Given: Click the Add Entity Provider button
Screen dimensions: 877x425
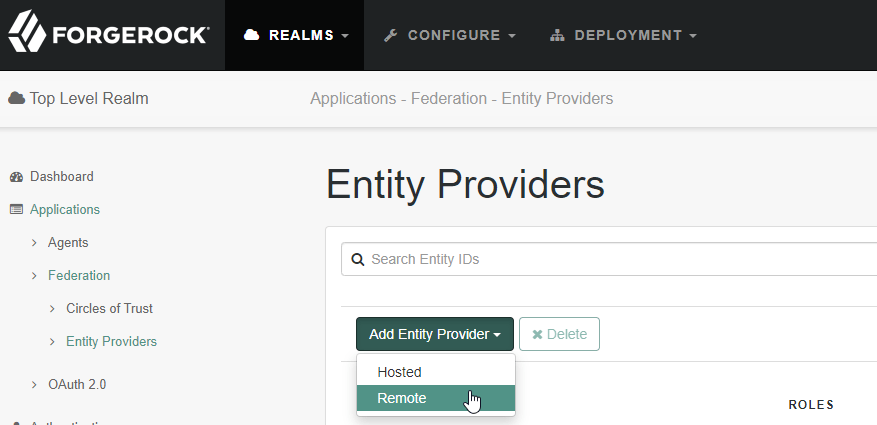Looking at the screenshot, I should coord(435,334).
